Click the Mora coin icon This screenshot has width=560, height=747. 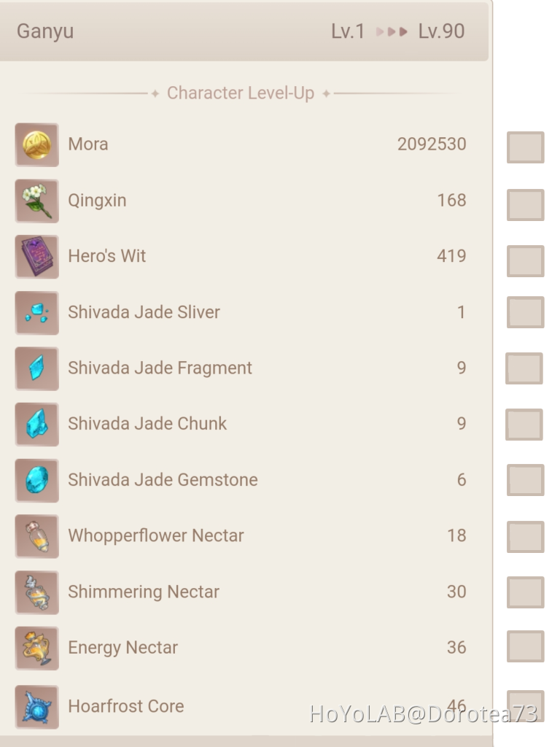36,144
